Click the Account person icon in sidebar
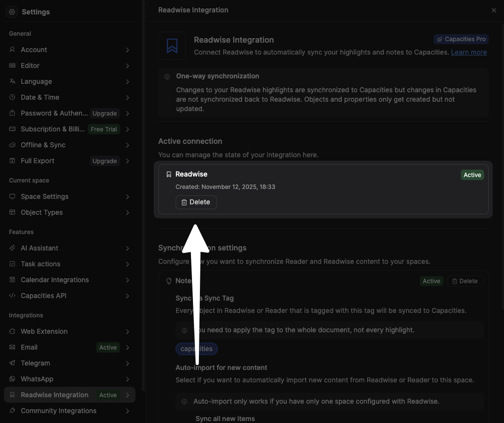504x423 pixels. [x=12, y=50]
